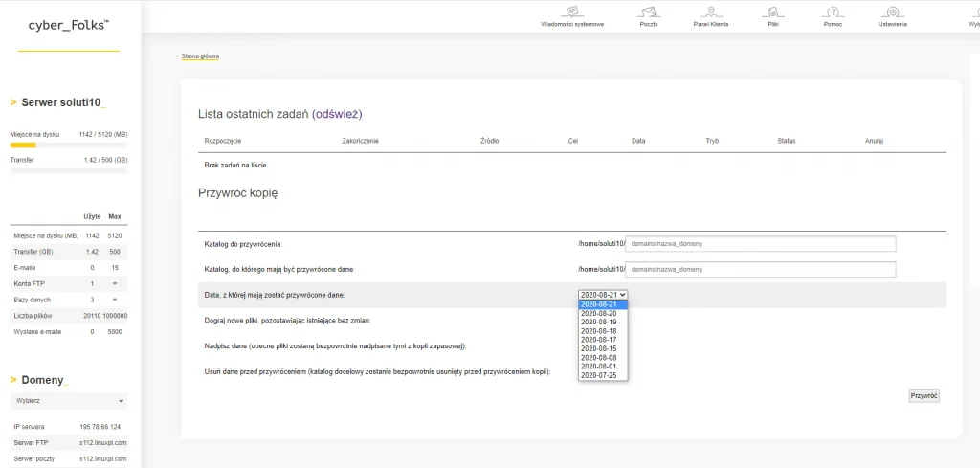Click the 'Liczba plików' stats row

69,316
